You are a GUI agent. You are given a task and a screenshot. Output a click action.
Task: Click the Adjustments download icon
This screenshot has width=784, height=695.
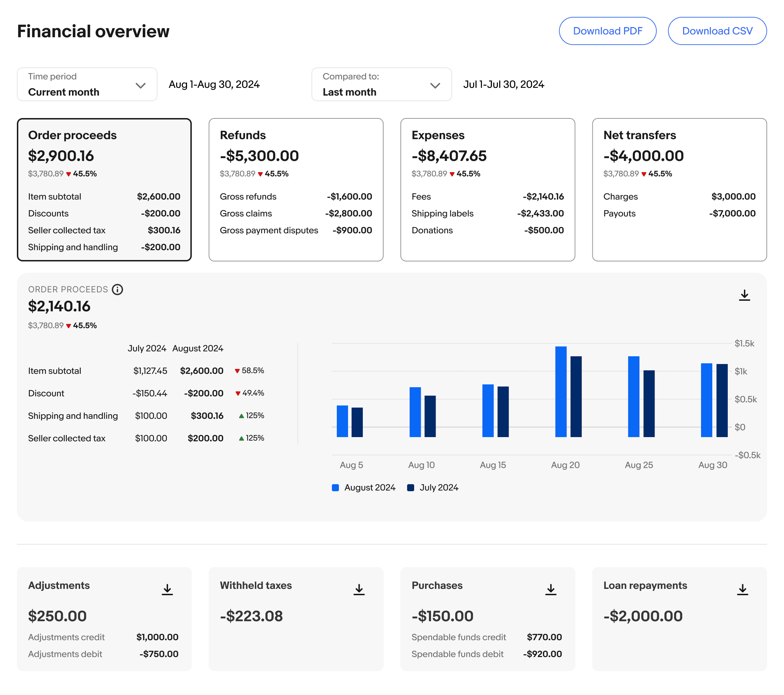[167, 589]
